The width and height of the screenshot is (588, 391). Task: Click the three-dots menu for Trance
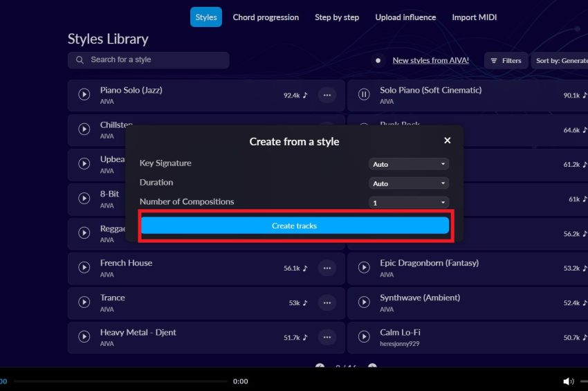(327, 302)
